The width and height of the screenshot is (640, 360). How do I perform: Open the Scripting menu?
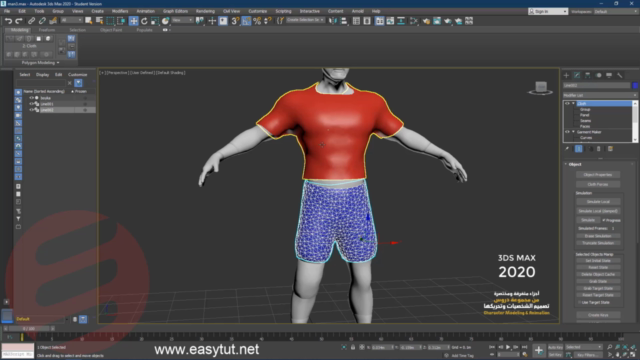[283, 11]
